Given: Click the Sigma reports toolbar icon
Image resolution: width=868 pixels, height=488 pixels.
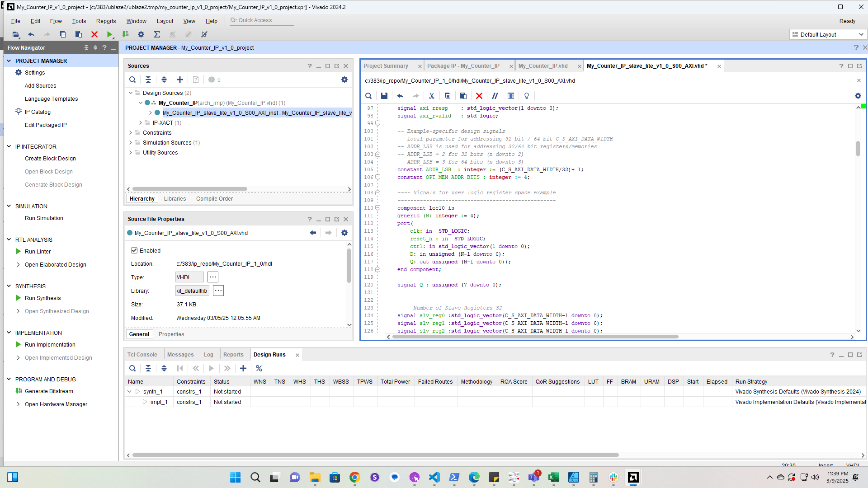Looking at the screenshot, I should (157, 34).
